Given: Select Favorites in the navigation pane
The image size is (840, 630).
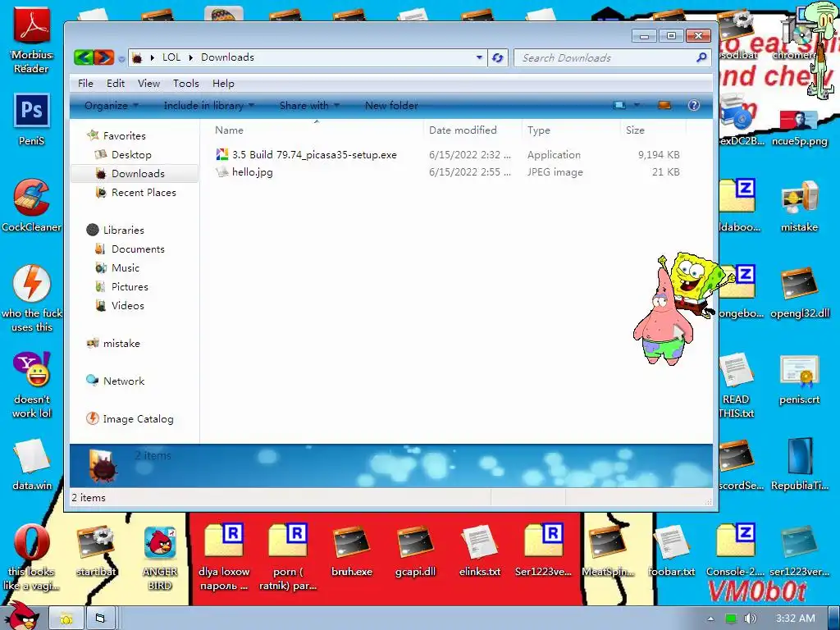Looking at the screenshot, I should pos(125,136).
